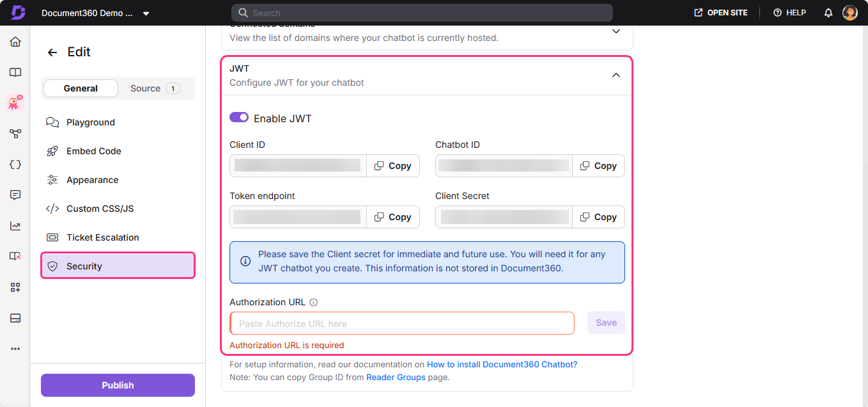
Task: Select the Feedback comment icon in sidebar
Action: pos(15,195)
